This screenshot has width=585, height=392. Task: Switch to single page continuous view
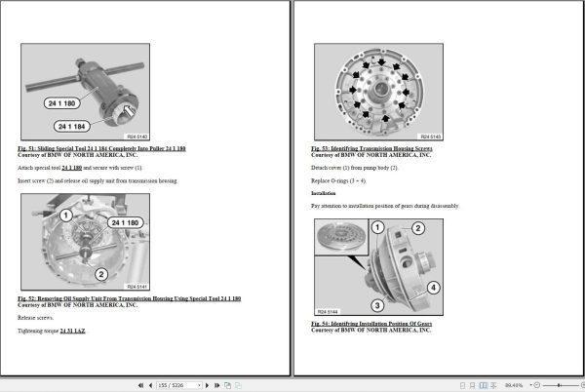point(472,385)
